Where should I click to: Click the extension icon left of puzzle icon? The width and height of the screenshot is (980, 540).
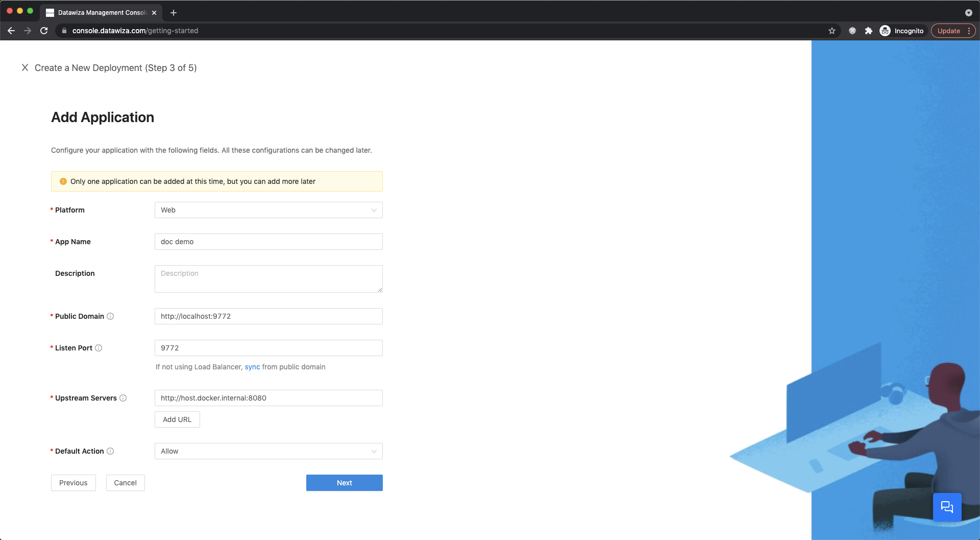(852, 31)
